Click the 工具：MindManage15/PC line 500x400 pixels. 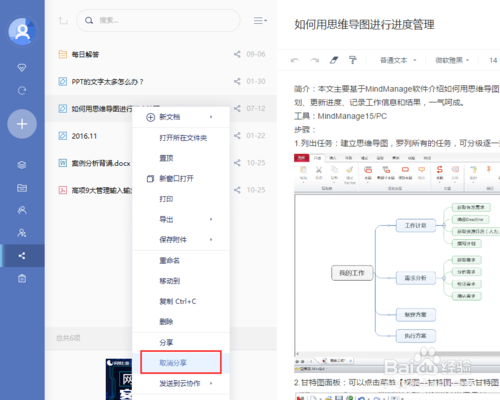coord(340,116)
